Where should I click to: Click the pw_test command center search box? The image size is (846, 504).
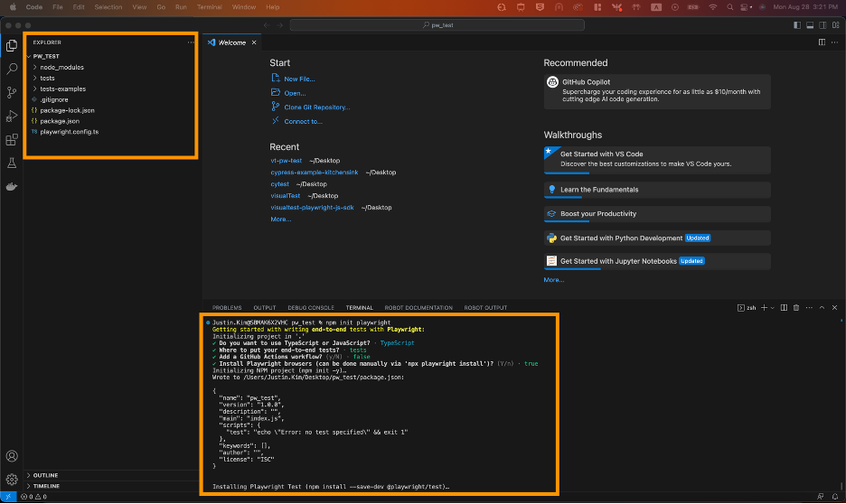(x=437, y=25)
